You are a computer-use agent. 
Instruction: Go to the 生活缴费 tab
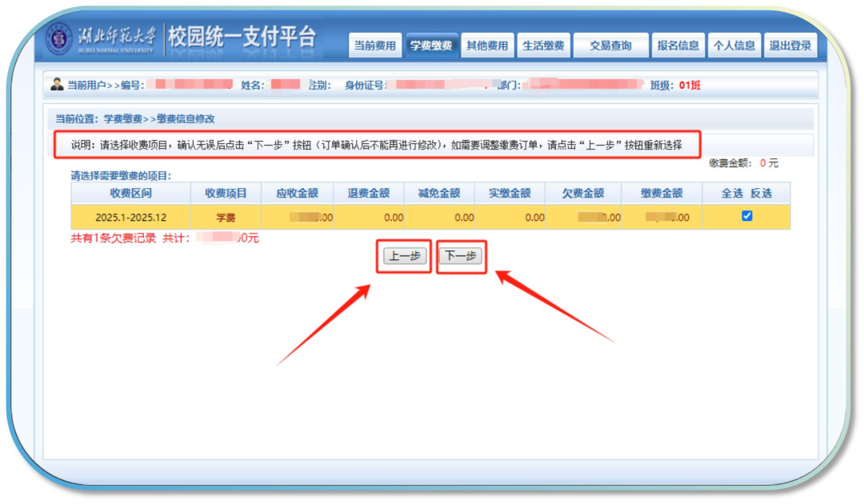pos(543,45)
